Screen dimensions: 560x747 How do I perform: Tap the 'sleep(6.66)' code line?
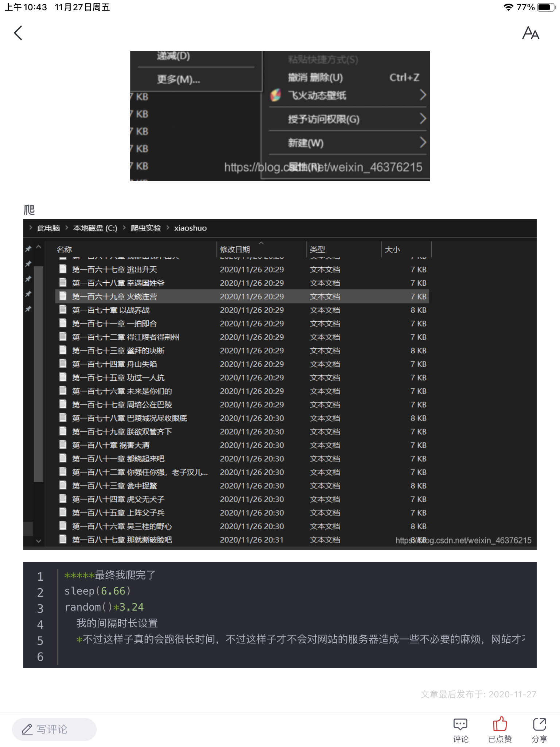coord(97,591)
